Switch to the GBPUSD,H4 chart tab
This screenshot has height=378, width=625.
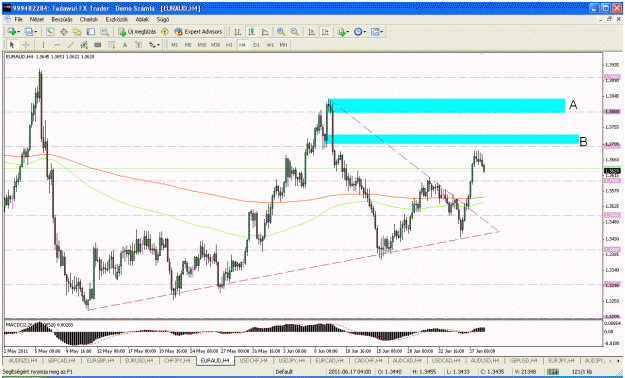(523, 360)
